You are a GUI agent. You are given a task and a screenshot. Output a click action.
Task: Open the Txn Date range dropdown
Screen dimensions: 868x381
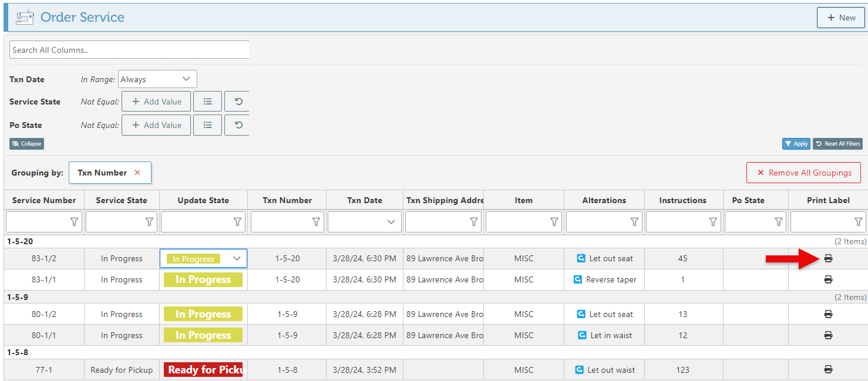(x=157, y=79)
